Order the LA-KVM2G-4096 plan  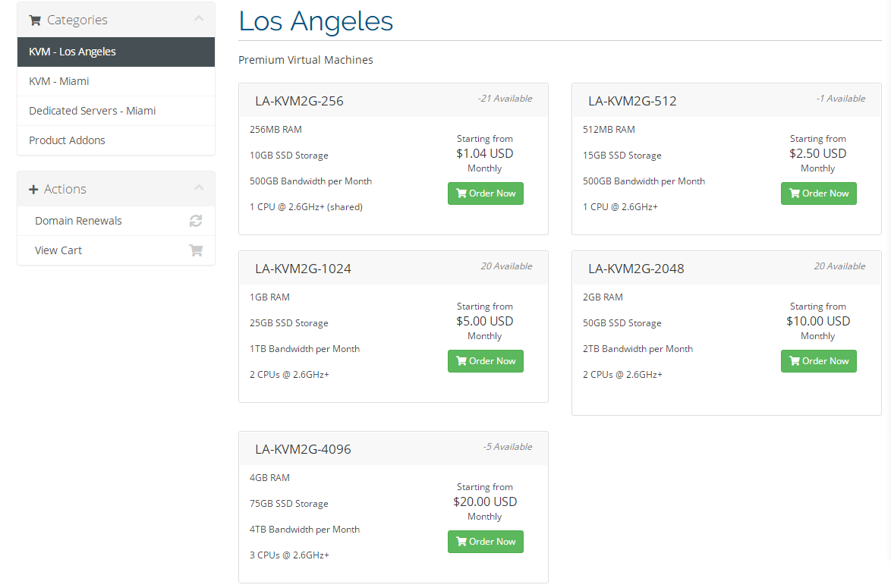pyautogui.click(x=485, y=542)
